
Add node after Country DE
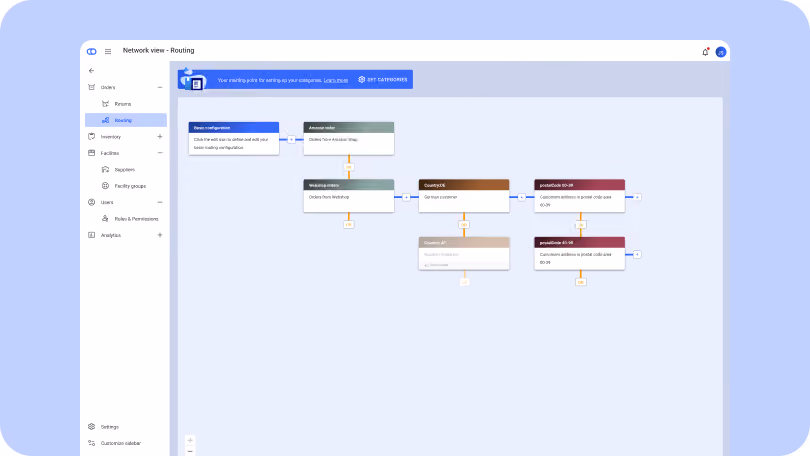[522, 197]
